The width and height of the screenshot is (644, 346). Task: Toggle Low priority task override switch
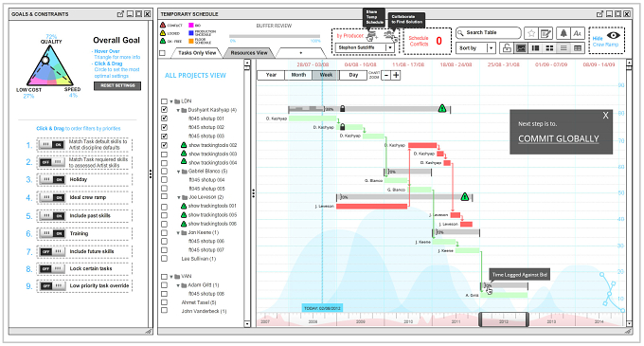[x=52, y=286]
